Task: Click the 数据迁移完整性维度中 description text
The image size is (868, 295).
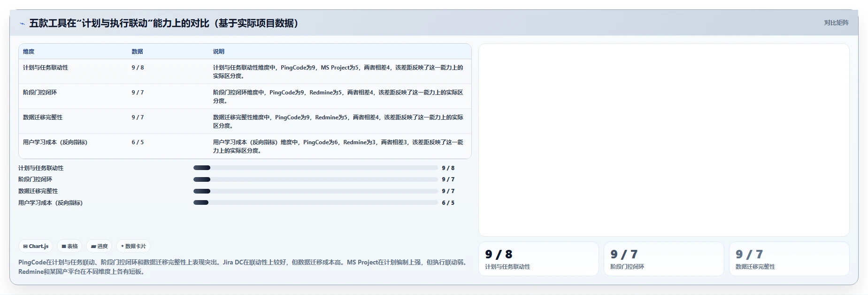Action: (x=338, y=122)
